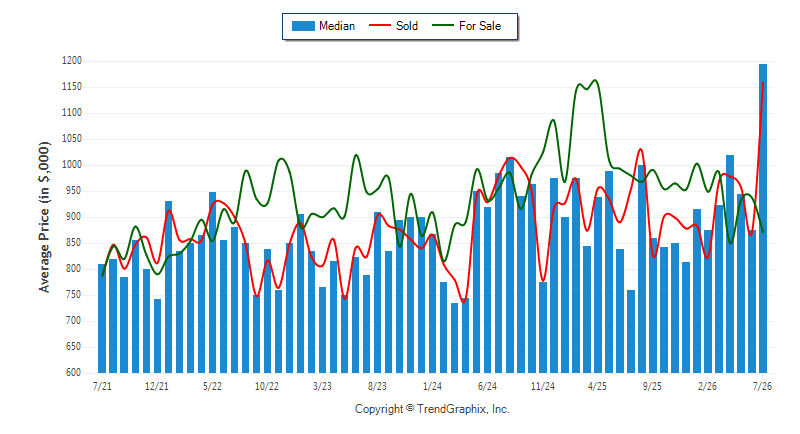Click the 6/24 x-axis label
Image resolution: width=800 pixels, height=434 pixels.
point(487,386)
